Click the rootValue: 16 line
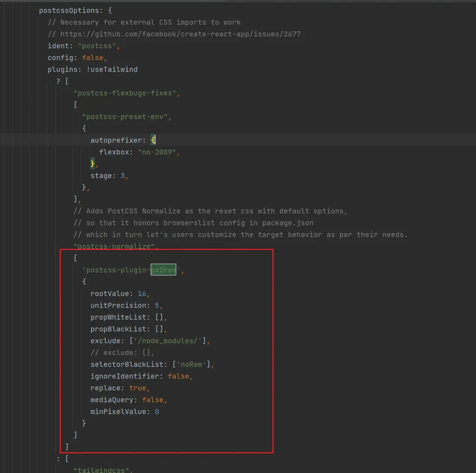476x473 pixels. [x=120, y=294]
